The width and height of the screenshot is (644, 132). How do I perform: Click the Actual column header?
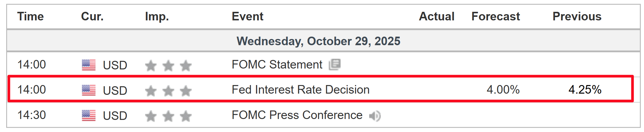pos(437,17)
